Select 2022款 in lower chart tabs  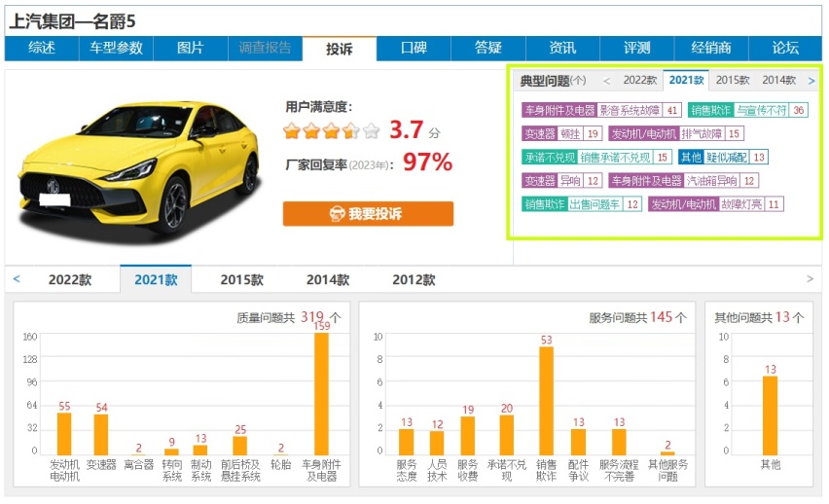(70, 280)
